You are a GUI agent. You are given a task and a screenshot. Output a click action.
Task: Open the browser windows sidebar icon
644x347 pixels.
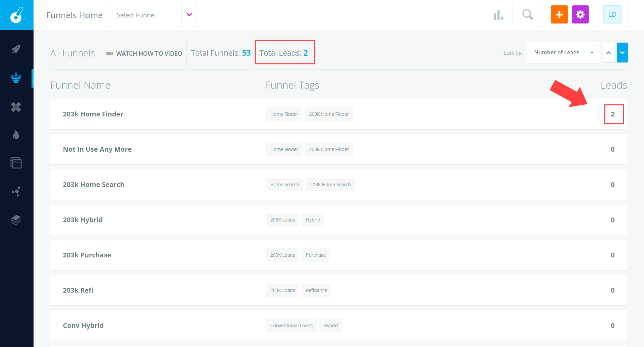pos(16,163)
